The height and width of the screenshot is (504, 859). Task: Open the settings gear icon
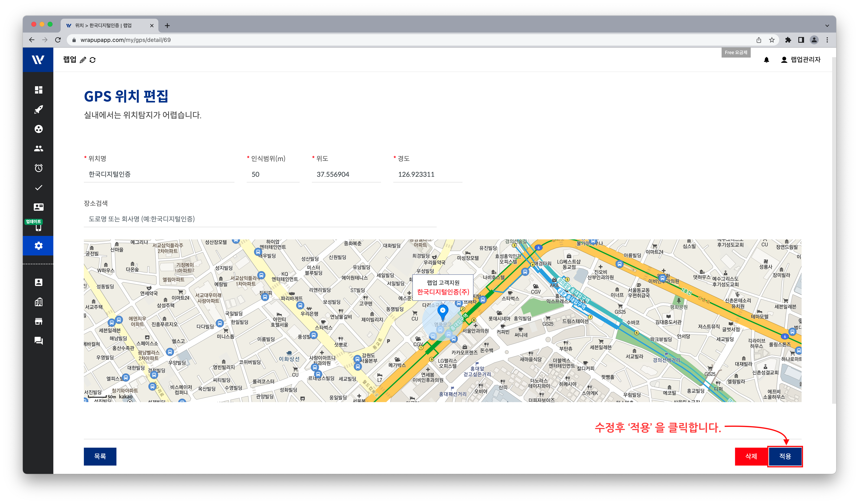point(38,246)
